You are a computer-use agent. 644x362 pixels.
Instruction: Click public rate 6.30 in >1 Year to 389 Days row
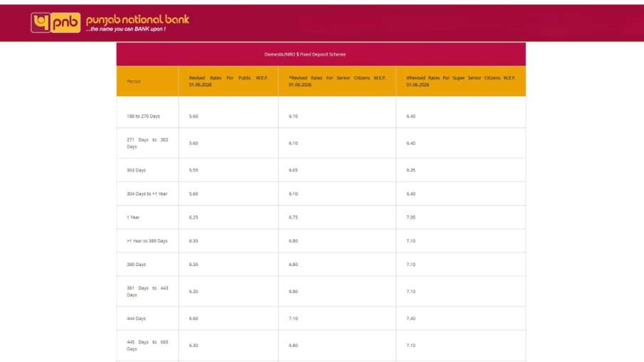point(194,241)
